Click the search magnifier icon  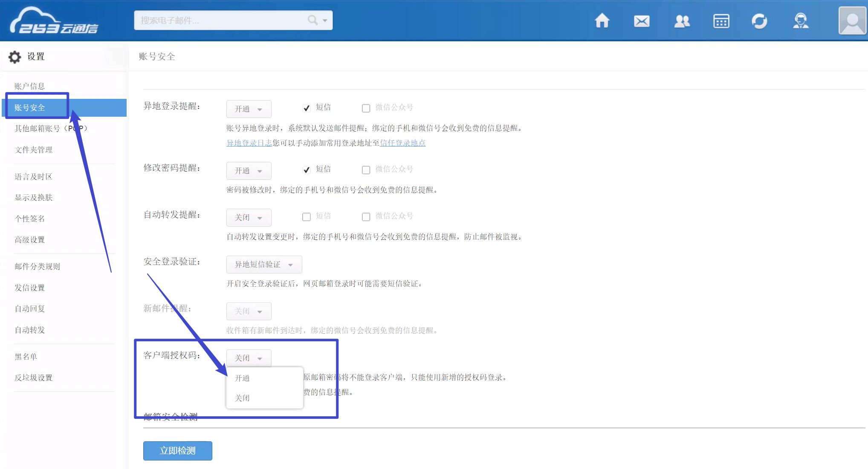coord(313,20)
